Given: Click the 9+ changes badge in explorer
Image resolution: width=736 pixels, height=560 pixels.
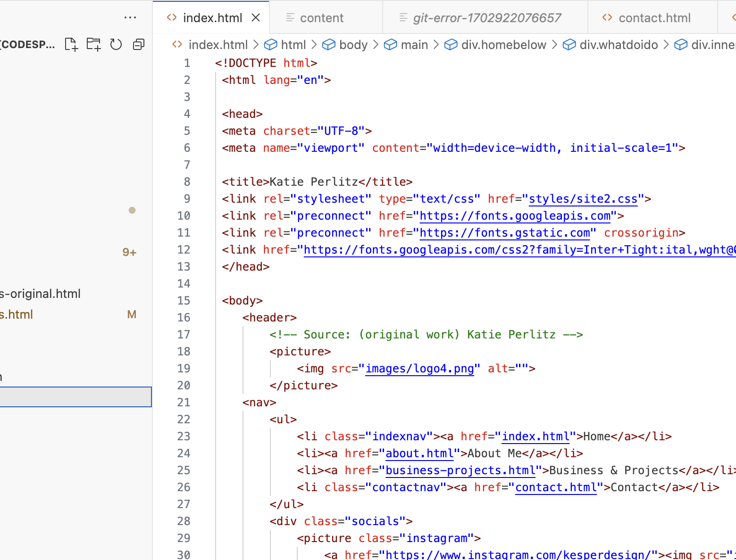Looking at the screenshot, I should pyautogui.click(x=129, y=252).
